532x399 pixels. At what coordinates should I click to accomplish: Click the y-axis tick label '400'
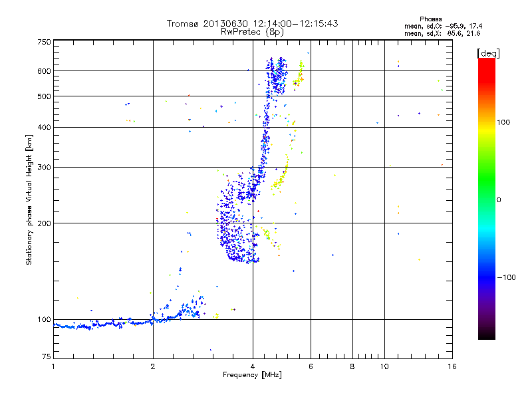coord(44,127)
